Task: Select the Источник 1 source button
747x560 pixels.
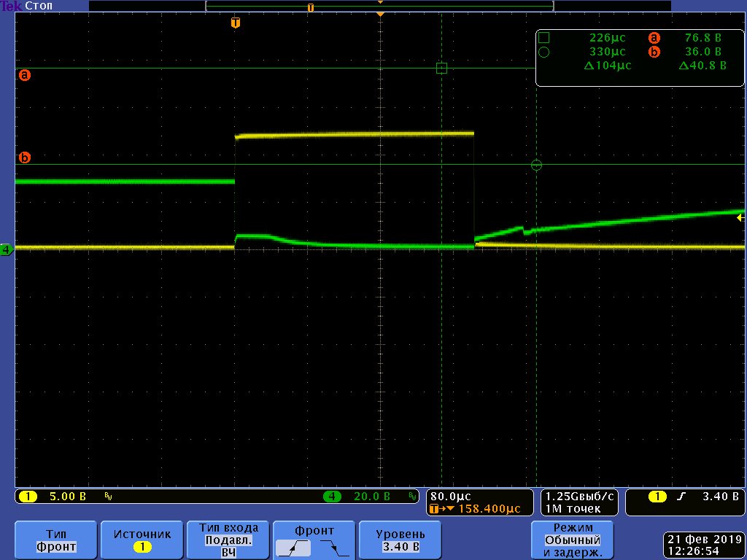Action: 142,540
